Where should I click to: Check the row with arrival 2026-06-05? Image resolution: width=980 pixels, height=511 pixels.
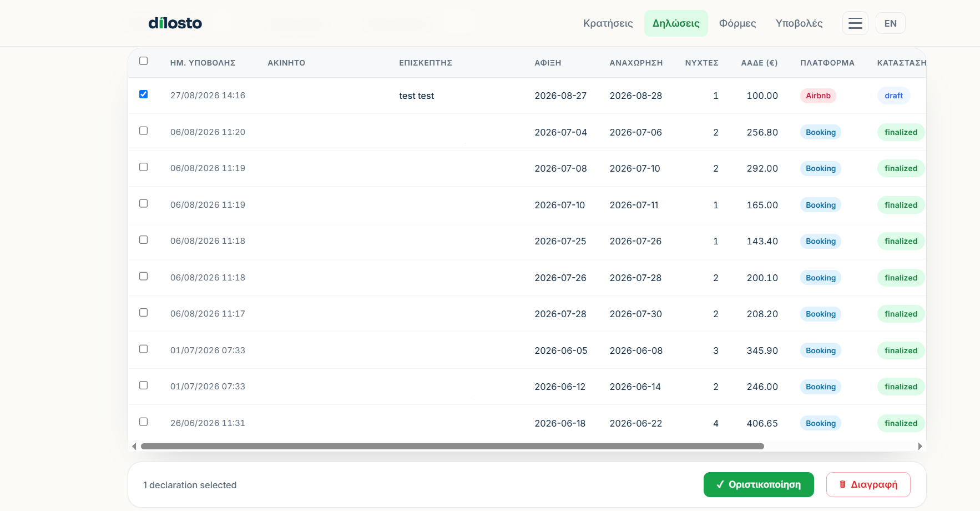[x=143, y=349]
